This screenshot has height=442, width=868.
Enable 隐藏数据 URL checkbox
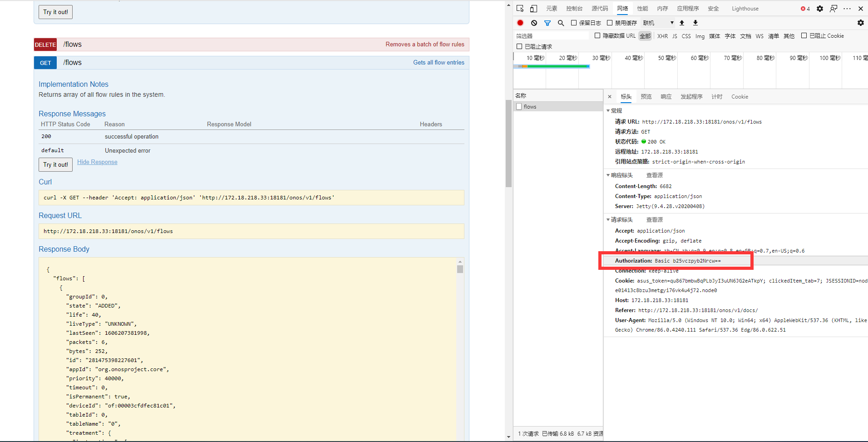[x=597, y=35]
